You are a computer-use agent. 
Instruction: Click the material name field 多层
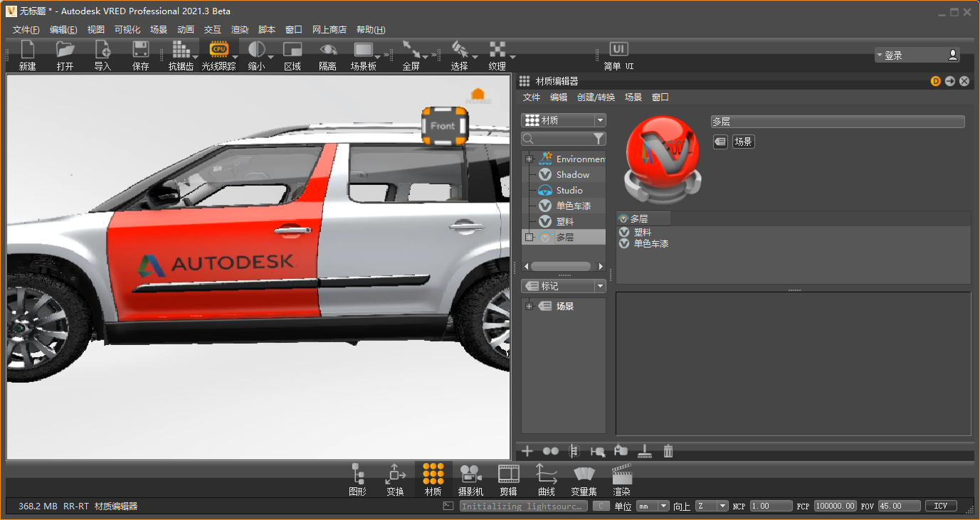838,122
